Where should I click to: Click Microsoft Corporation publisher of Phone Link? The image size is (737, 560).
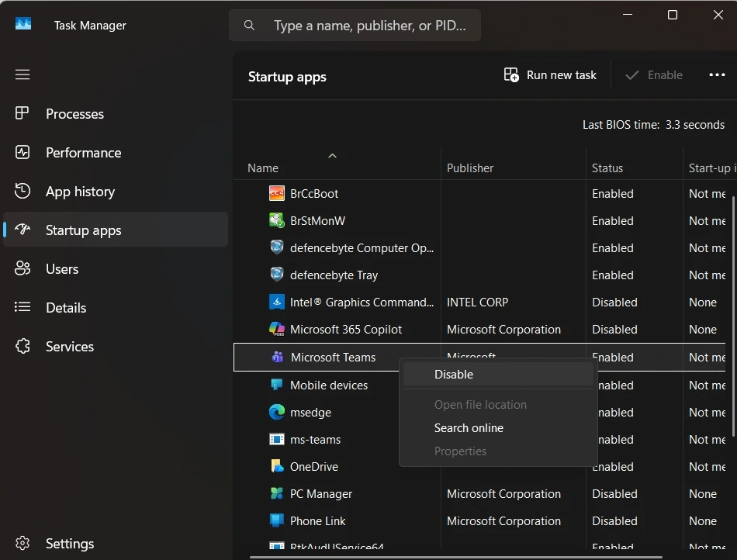tap(503, 521)
